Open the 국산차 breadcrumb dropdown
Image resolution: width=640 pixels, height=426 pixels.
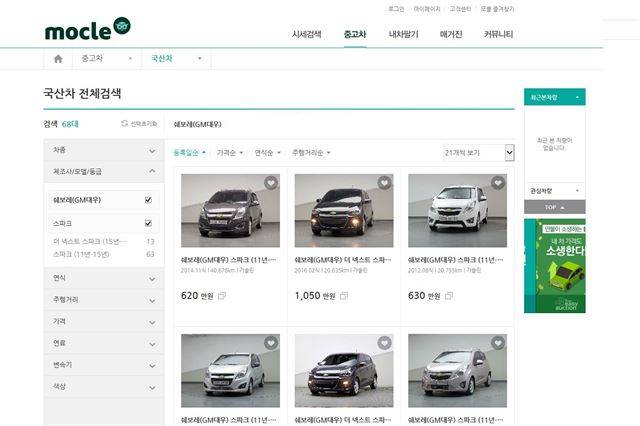point(176,59)
